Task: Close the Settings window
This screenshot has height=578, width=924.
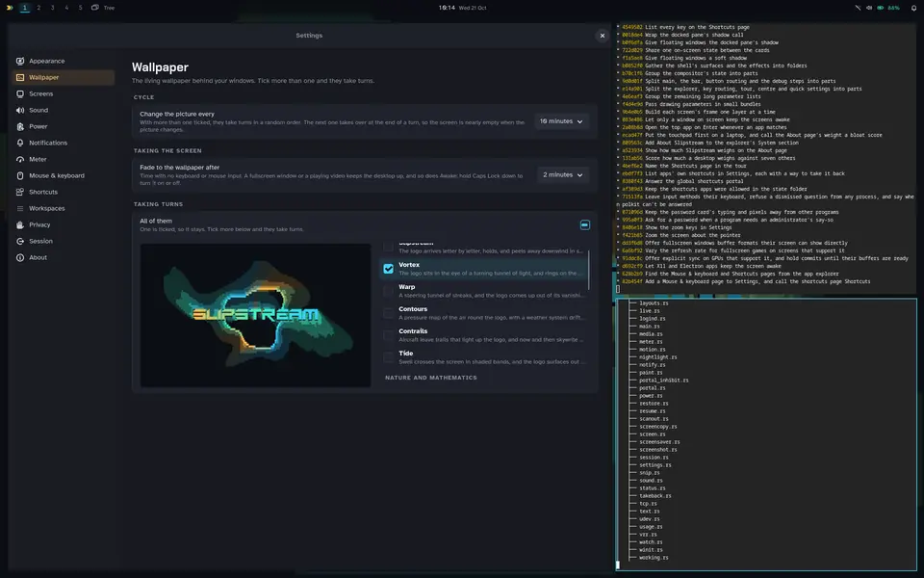Action: click(x=602, y=36)
